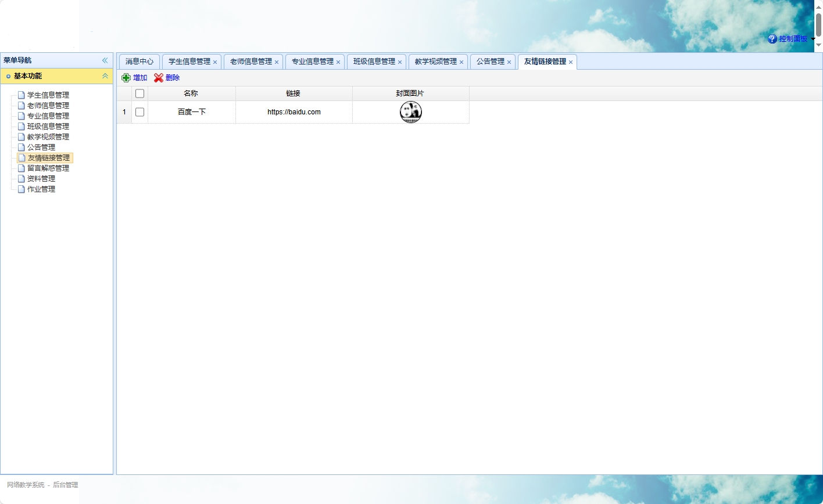Open 班级信息管理 in the navigation tree
Viewport: 823px width, 504px height.
(x=48, y=127)
